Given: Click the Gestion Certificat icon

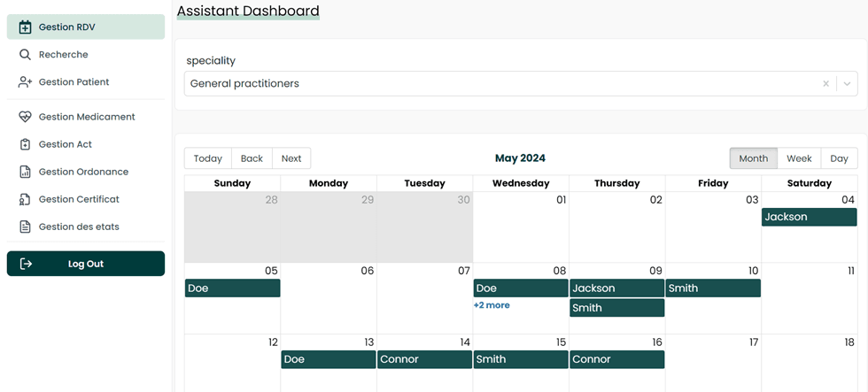Looking at the screenshot, I should (25, 199).
